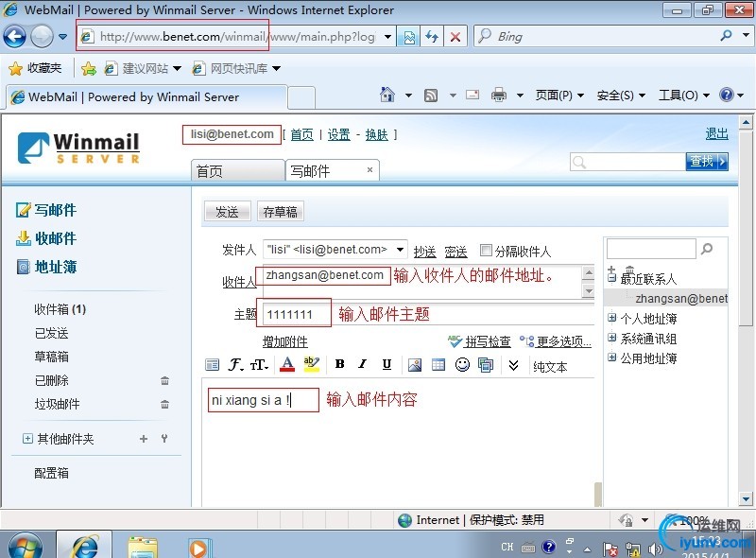Screen dimensions: 756x558
Task: Insert table icon in editor toolbar
Action: (x=438, y=365)
